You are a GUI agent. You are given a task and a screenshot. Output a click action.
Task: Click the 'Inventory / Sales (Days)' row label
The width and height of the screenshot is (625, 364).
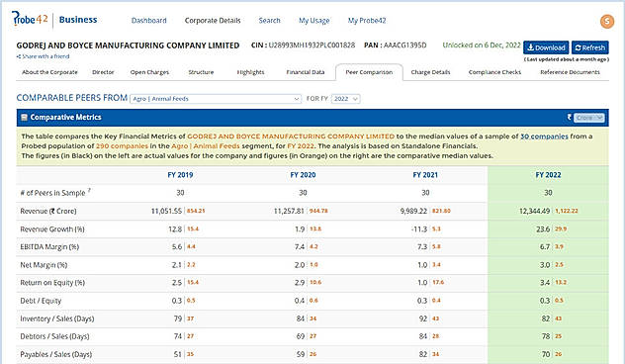[x=57, y=318]
